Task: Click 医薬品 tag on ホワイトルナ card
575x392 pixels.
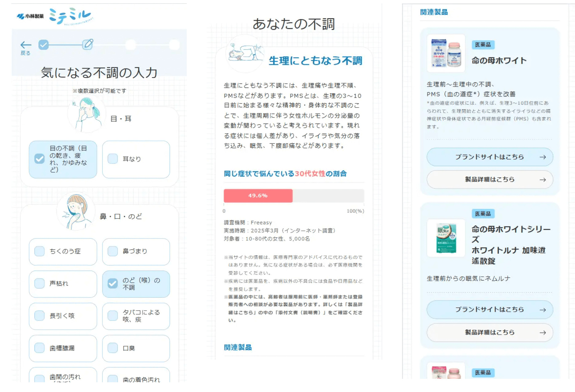Action: point(483,214)
